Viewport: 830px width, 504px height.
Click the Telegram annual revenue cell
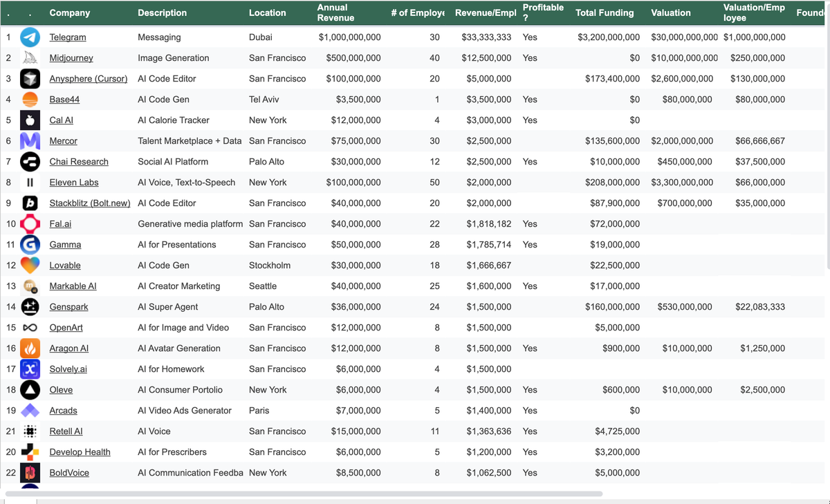click(x=349, y=37)
